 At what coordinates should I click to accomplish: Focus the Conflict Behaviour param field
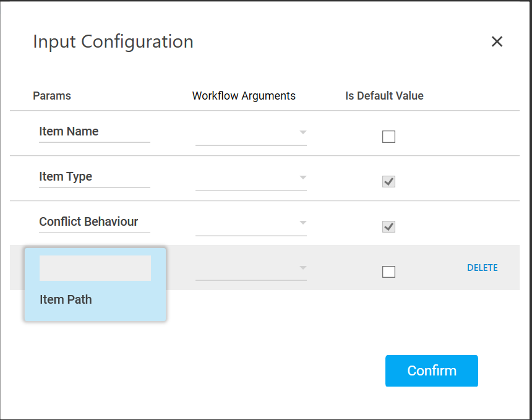click(94, 222)
